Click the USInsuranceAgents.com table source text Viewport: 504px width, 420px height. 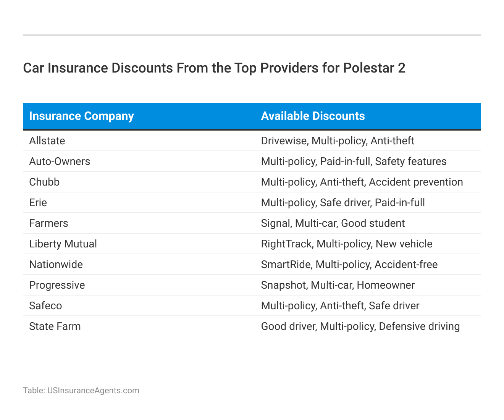click(x=81, y=391)
